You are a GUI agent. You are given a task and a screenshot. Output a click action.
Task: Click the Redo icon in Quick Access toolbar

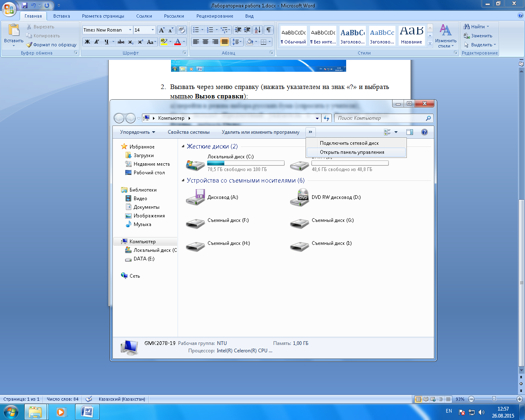[x=47, y=5]
